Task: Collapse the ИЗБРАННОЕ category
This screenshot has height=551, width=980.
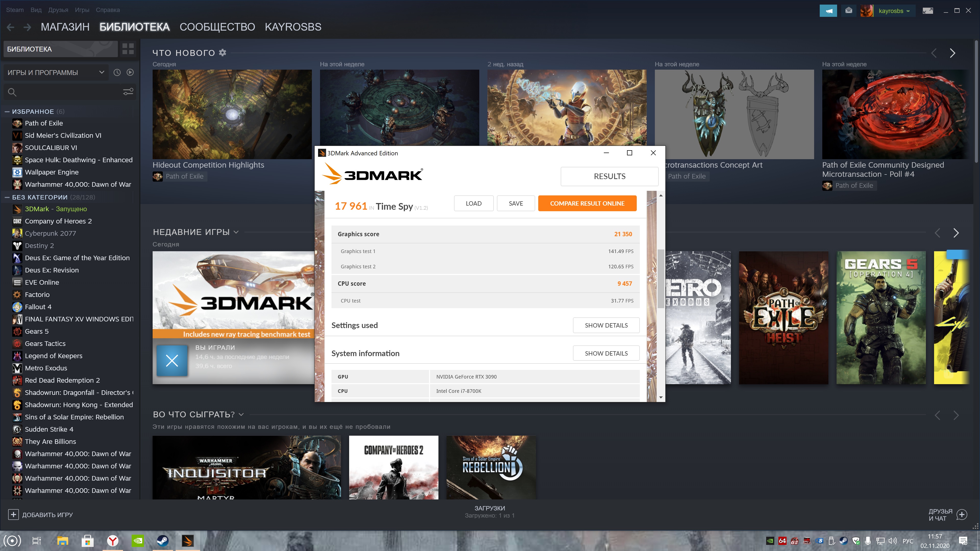Action: coord(7,111)
